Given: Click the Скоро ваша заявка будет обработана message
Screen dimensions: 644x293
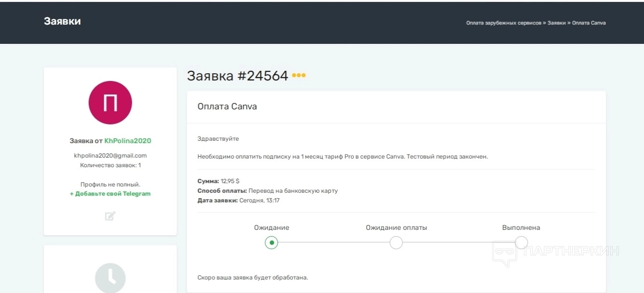Looking at the screenshot, I should 253,278.
